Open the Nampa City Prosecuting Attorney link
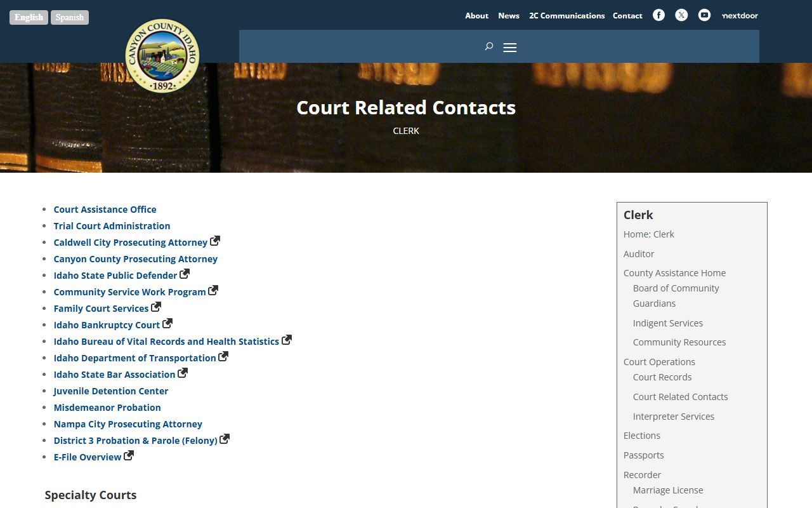The image size is (812, 508). pyautogui.click(x=128, y=424)
